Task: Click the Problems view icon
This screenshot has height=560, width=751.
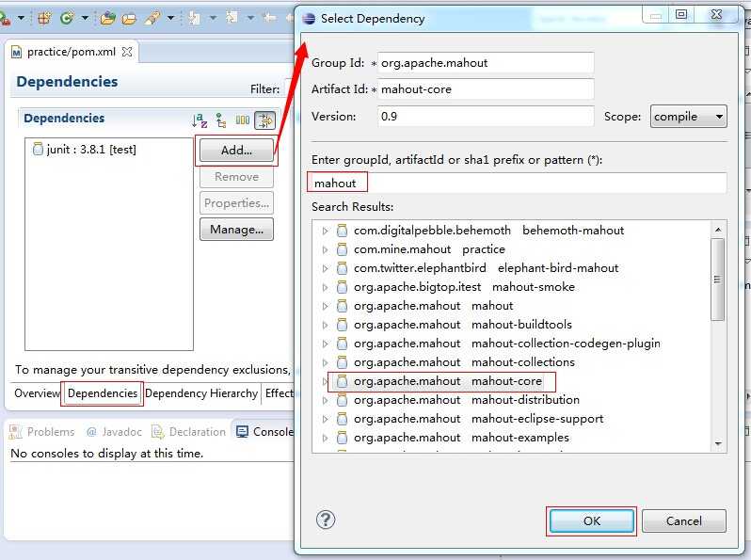Action: click(16, 432)
